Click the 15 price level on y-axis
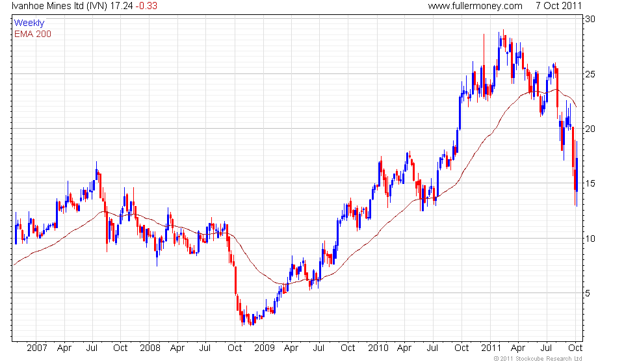Screen dimensions: 637x364 tap(590, 183)
